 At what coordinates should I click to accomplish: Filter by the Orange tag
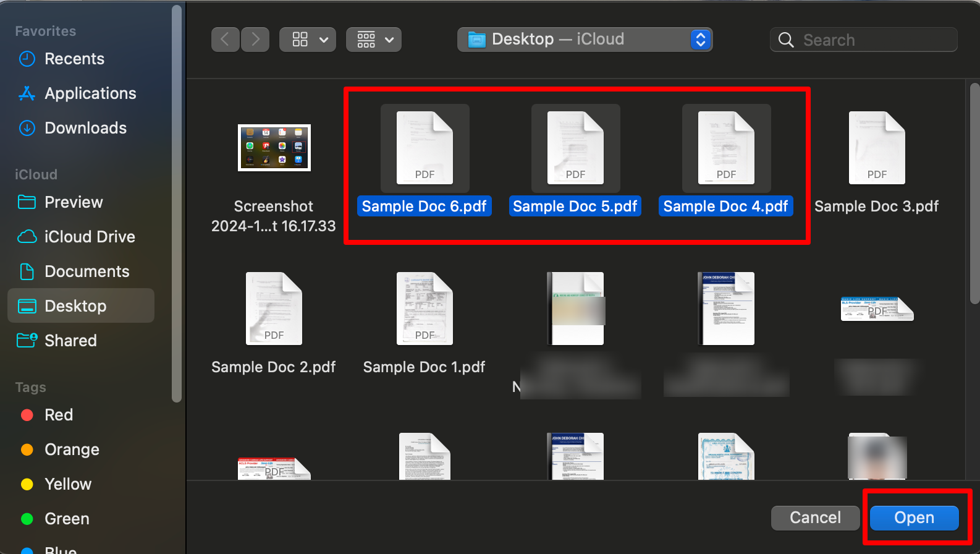pos(81,450)
